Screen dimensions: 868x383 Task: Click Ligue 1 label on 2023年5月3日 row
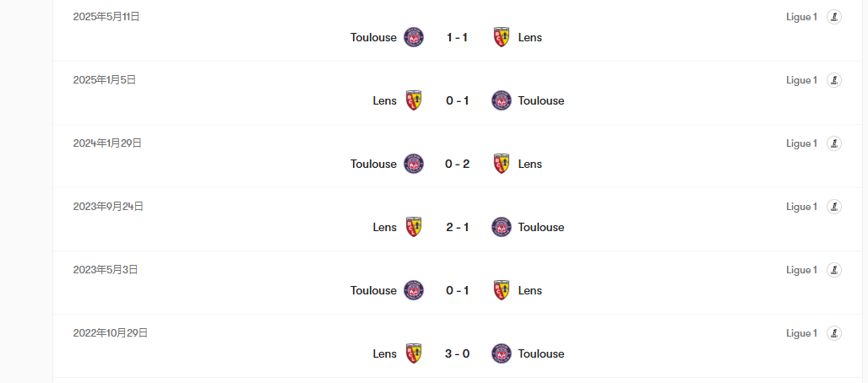(x=801, y=270)
